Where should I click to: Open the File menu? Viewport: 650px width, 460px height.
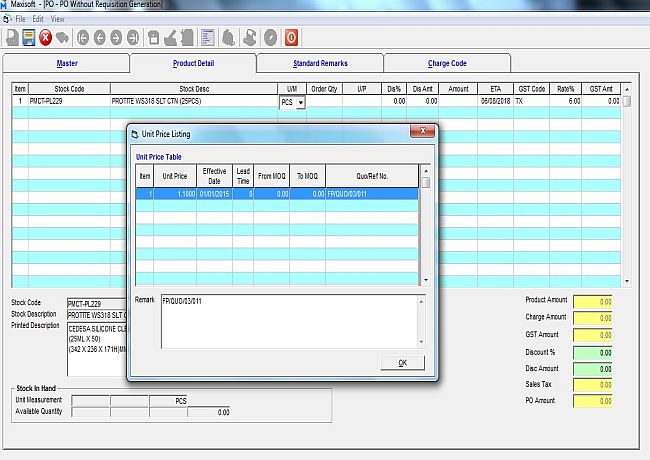click(21, 19)
